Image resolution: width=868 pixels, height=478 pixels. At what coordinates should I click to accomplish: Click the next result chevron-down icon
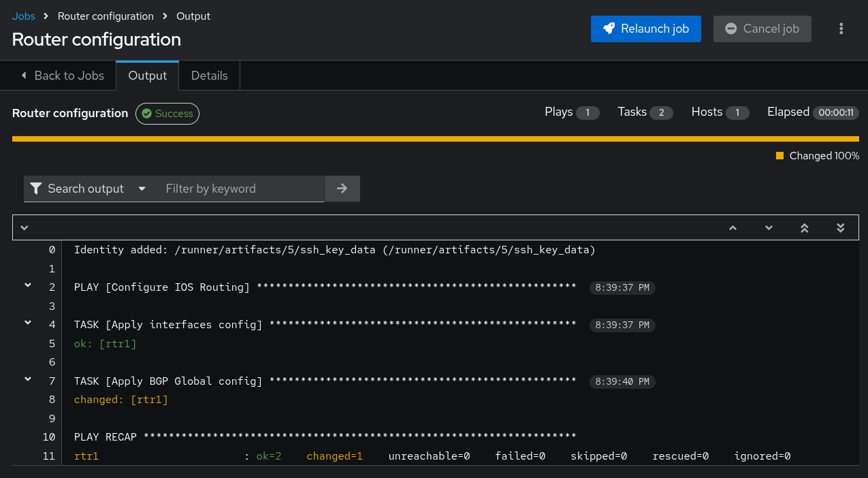[769, 228]
